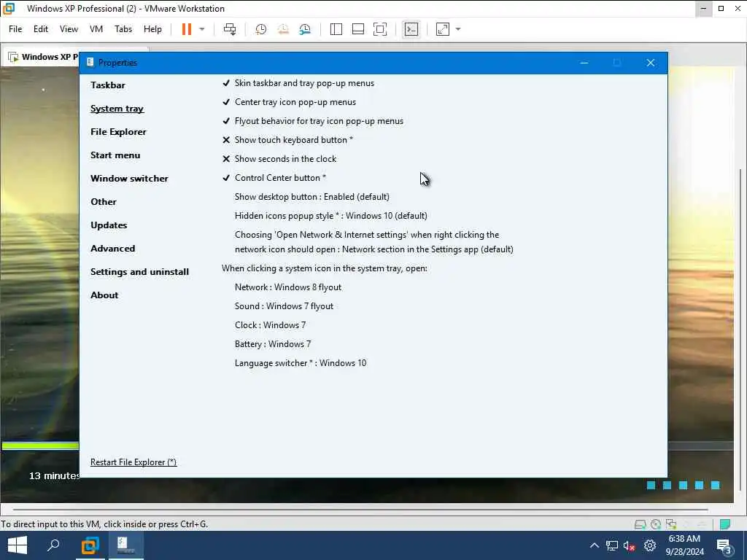This screenshot has height=560, width=747.
Task: Open the Start menu section
Action: [x=115, y=155]
